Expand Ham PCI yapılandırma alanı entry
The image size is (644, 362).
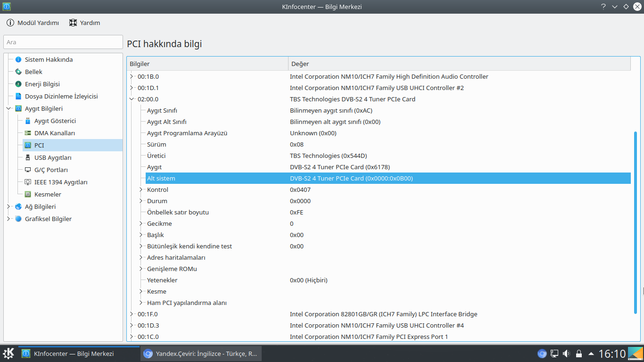click(x=141, y=303)
